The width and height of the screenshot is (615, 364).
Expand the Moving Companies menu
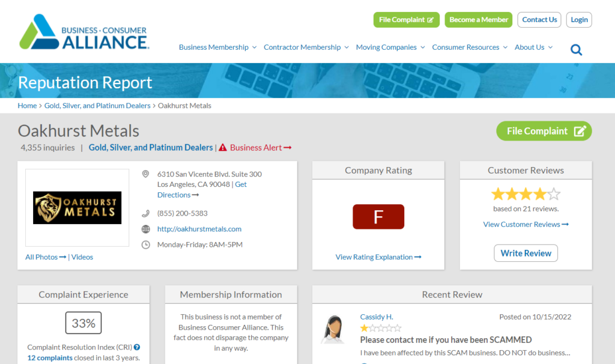(390, 47)
